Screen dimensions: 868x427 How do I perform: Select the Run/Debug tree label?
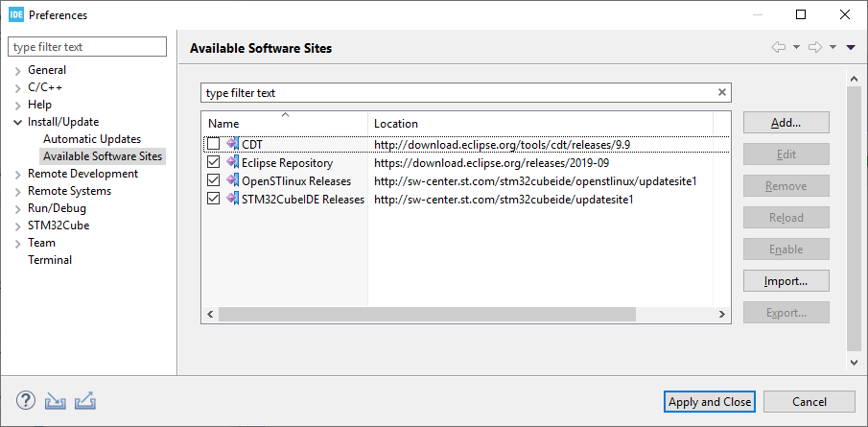[57, 208]
